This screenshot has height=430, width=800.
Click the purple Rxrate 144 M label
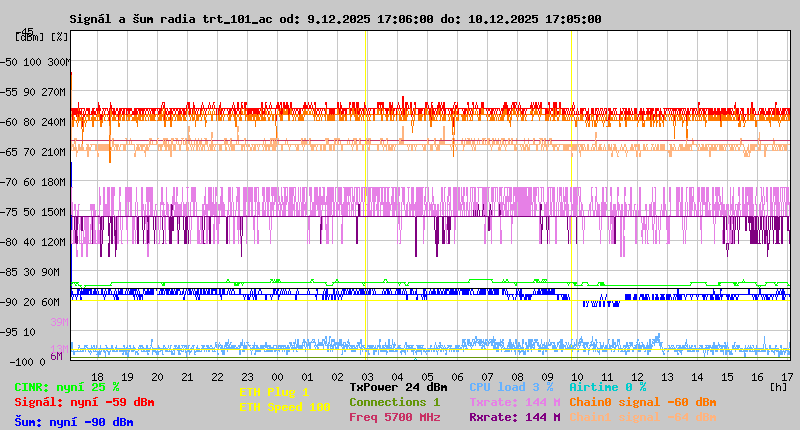coord(514,417)
